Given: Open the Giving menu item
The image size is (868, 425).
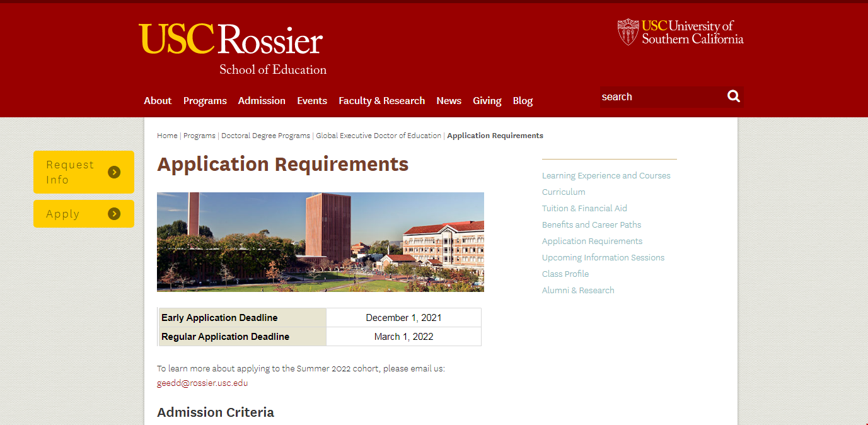Looking at the screenshot, I should (x=487, y=101).
